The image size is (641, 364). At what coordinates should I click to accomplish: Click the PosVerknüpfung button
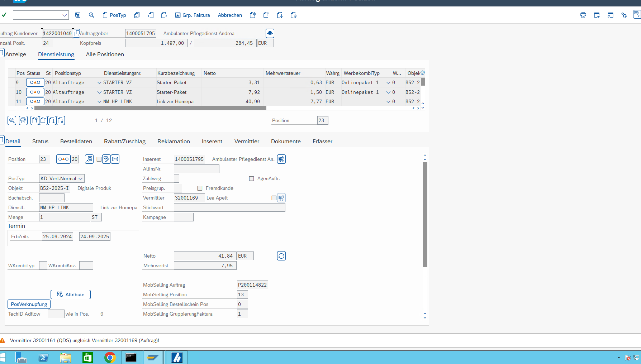29,304
